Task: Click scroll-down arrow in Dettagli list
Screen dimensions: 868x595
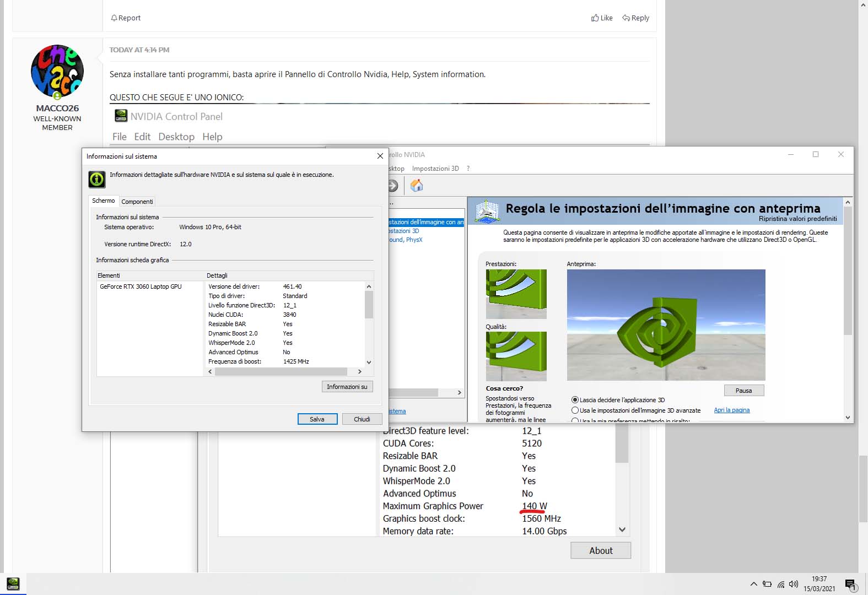Action: point(369,362)
